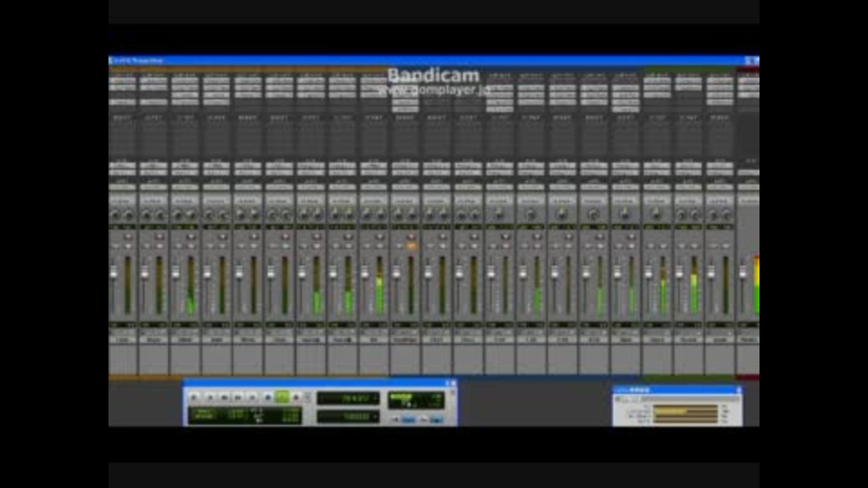Click the fifth channel's volume fader
868x488 pixels.
240,272
